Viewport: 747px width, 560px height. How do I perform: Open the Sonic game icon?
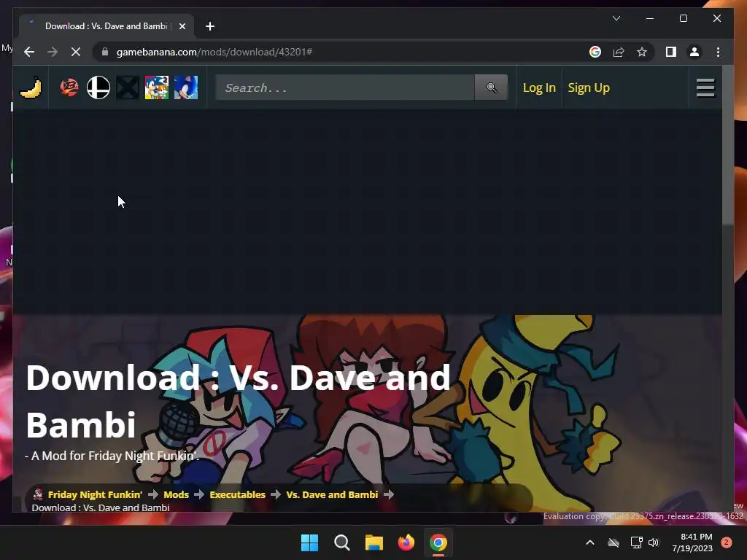coord(186,87)
